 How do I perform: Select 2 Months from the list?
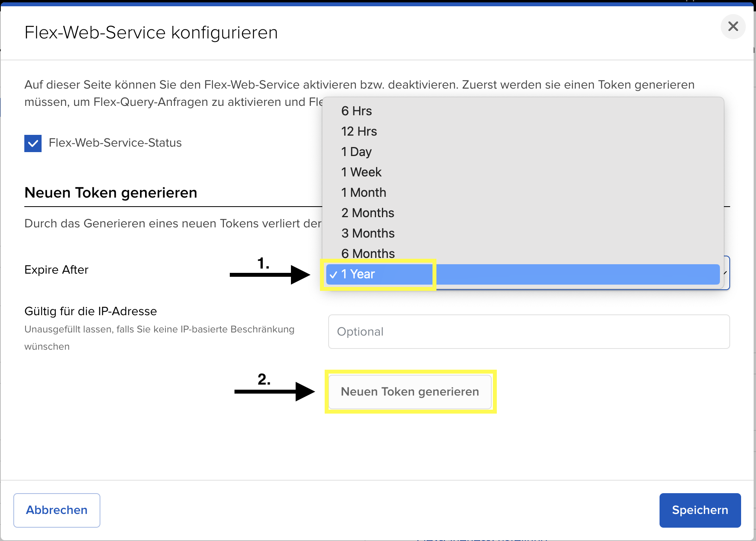367,213
